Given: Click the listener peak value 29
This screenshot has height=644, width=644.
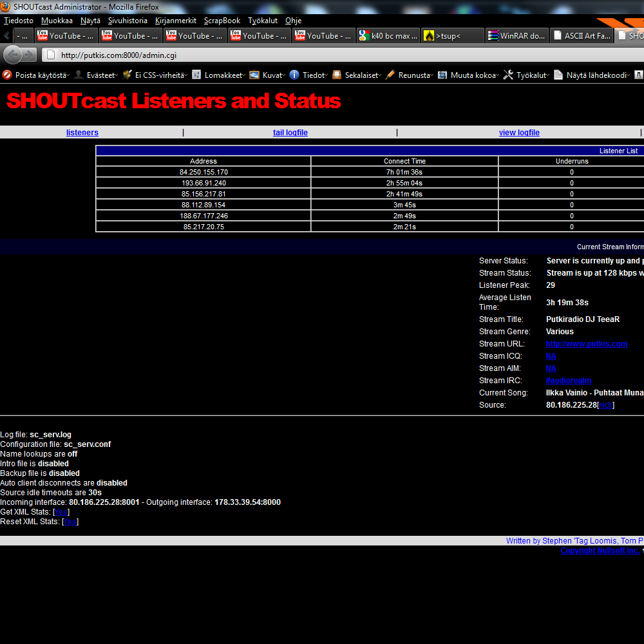Looking at the screenshot, I should (x=551, y=285).
